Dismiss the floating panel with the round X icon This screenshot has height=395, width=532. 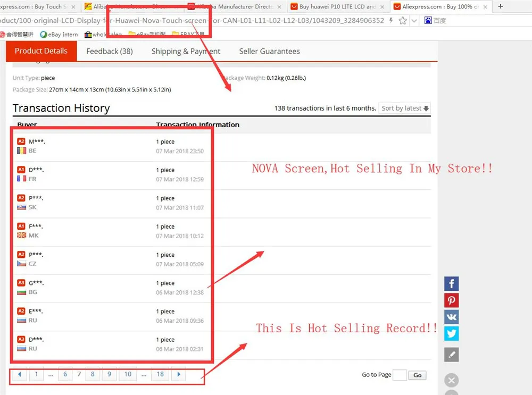(451, 381)
